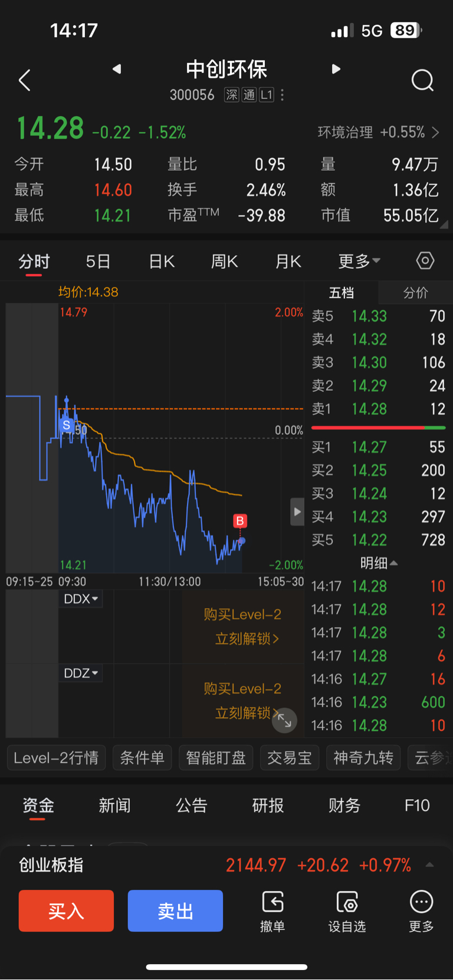Open 条件单 conditional order button
The height and width of the screenshot is (980, 453).
click(x=142, y=758)
